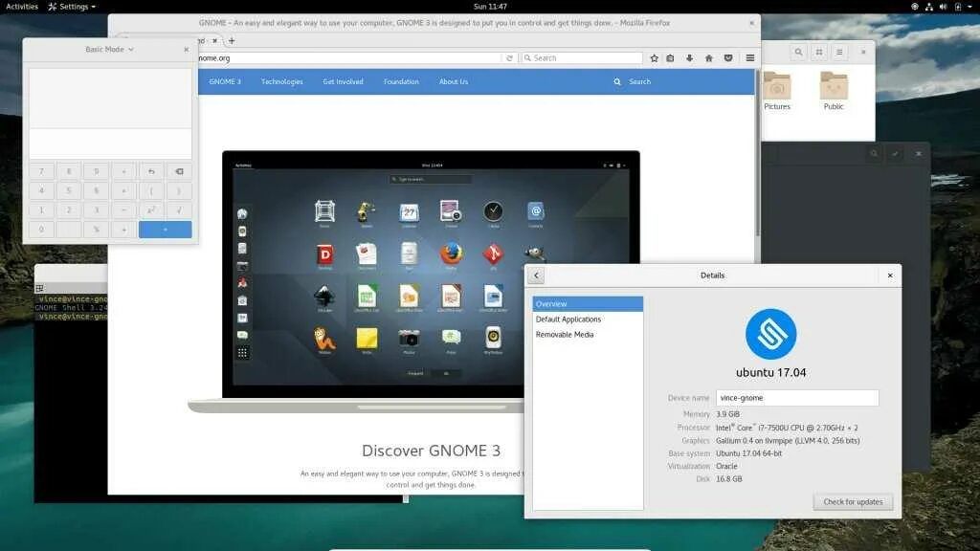Click 'Discover GNOME 3' heading

(432, 451)
